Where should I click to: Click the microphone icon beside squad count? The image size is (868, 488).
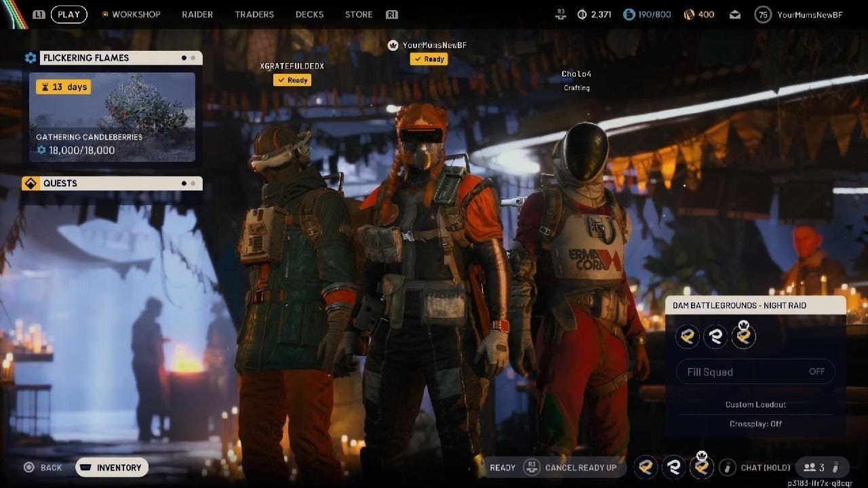(x=835, y=468)
